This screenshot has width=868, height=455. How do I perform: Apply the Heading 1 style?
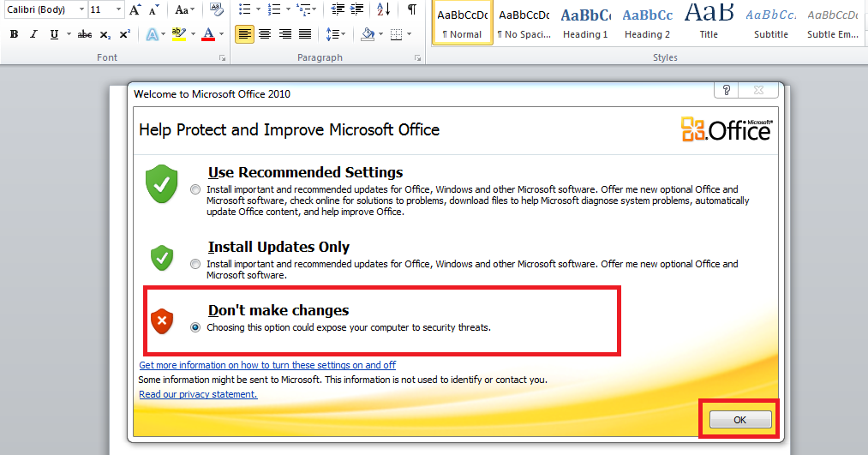coord(585,22)
